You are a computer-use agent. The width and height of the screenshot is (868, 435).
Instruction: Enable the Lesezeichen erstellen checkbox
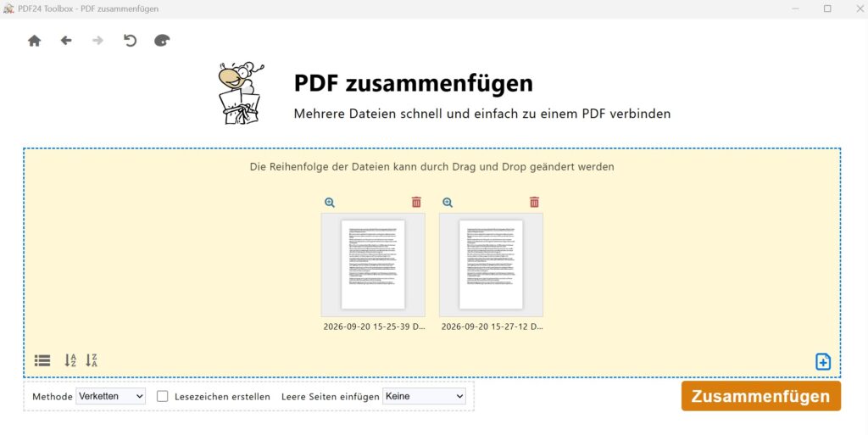[x=162, y=396]
